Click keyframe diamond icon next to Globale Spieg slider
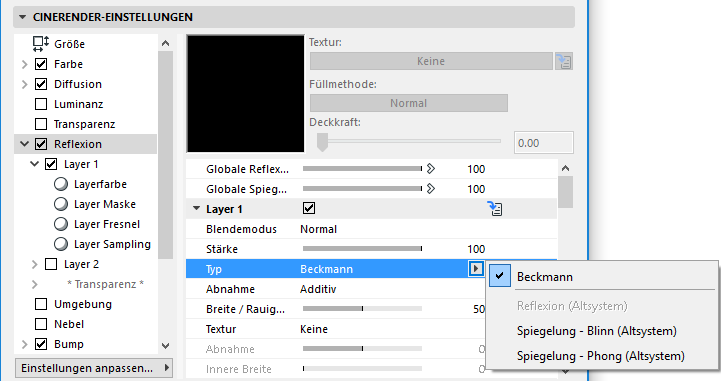The width and height of the screenshot is (721, 381). (430, 188)
